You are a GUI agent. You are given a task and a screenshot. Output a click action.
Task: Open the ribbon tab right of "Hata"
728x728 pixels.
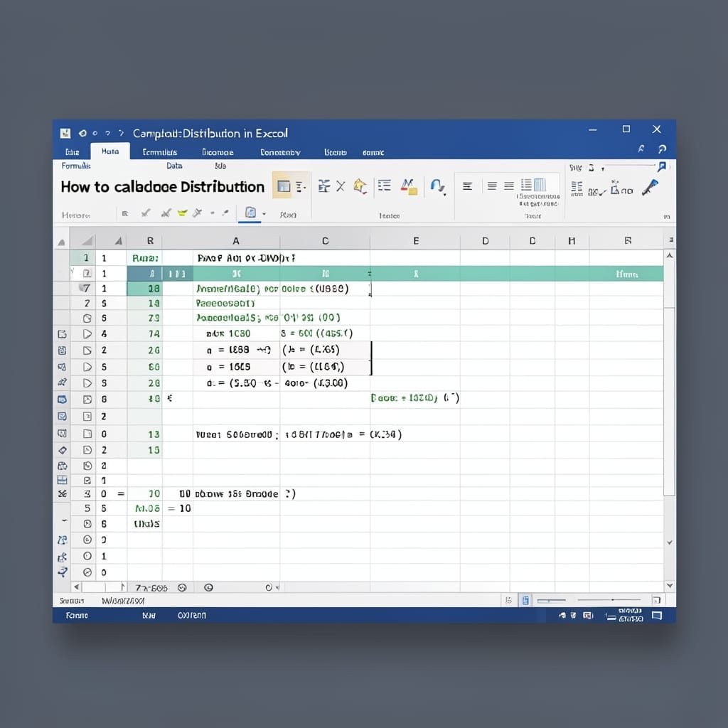(160, 152)
